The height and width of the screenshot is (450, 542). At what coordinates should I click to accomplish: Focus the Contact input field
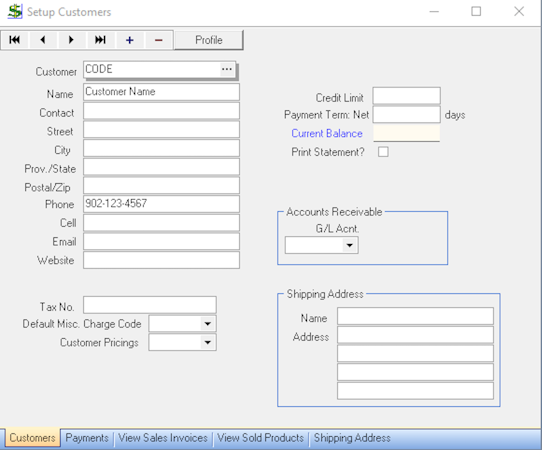point(161,111)
